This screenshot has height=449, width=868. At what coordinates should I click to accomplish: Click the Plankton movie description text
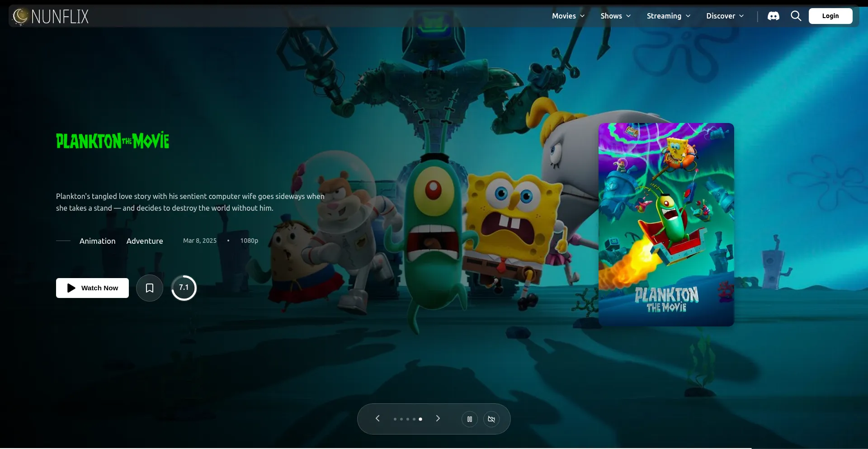pos(190,202)
